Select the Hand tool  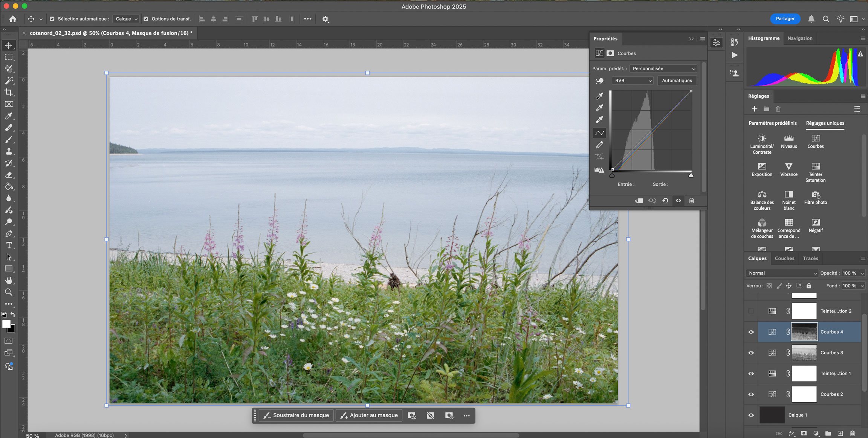pyautogui.click(x=8, y=281)
